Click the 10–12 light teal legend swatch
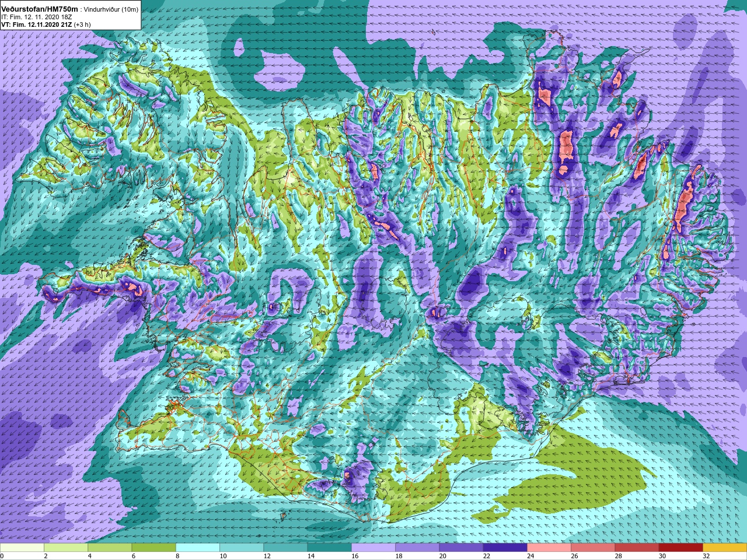The width and height of the screenshot is (747, 560). click(x=242, y=548)
